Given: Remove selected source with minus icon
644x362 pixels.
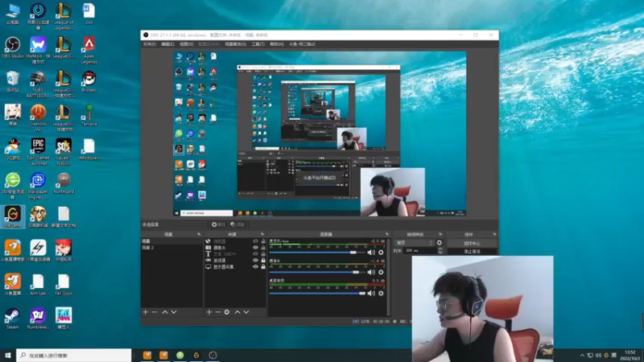Looking at the screenshot, I should [x=217, y=312].
